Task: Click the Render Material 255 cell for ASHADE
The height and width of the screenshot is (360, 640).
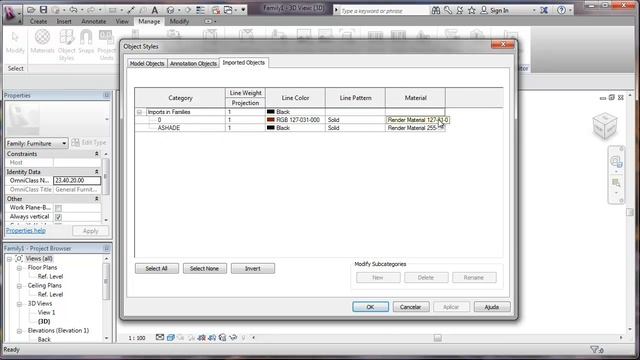Action: click(415, 128)
